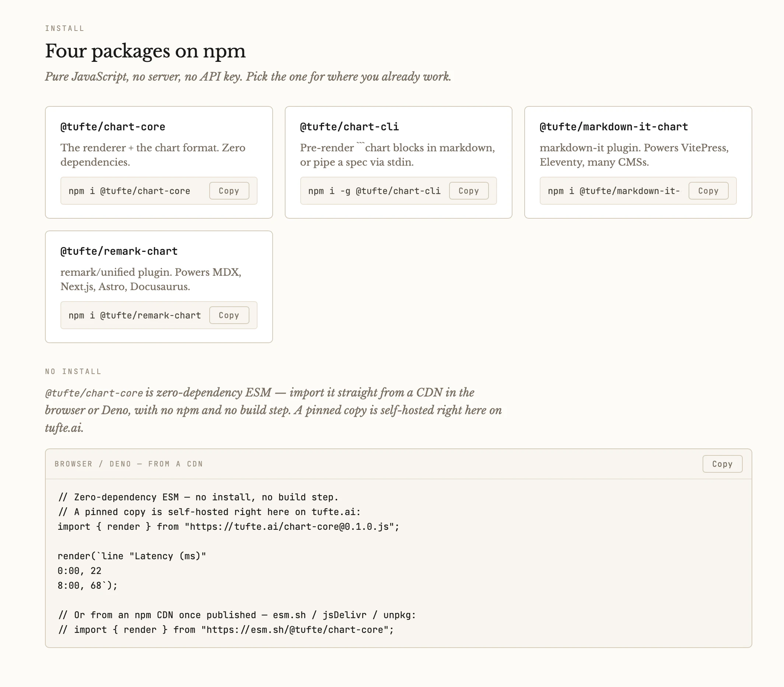Viewport: 784px width, 687px height.
Task: Click the tufte.ai chart-core@0.1.0.js import line
Action: click(x=228, y=526)
